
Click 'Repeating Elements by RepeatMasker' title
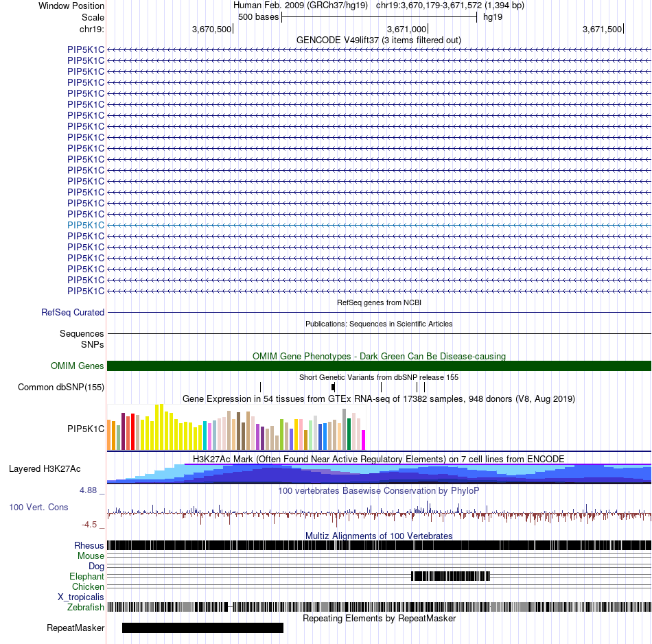(x=379, y=619)
